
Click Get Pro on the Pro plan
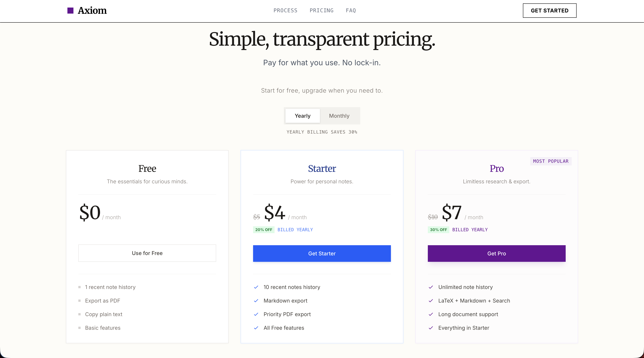pos(496,253)
